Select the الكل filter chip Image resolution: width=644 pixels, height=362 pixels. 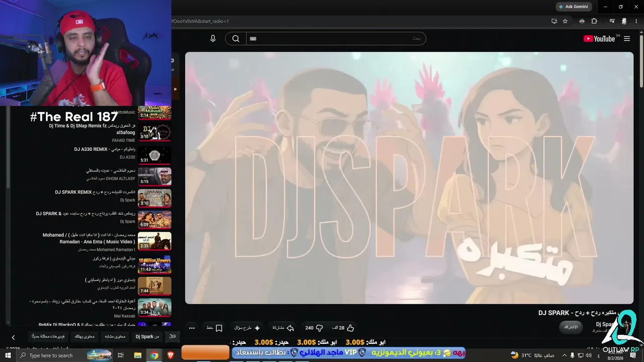click(173, 336)
